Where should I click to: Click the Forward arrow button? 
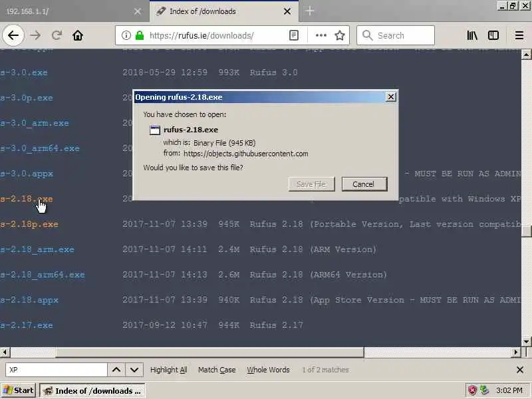(x=35, y=35)
